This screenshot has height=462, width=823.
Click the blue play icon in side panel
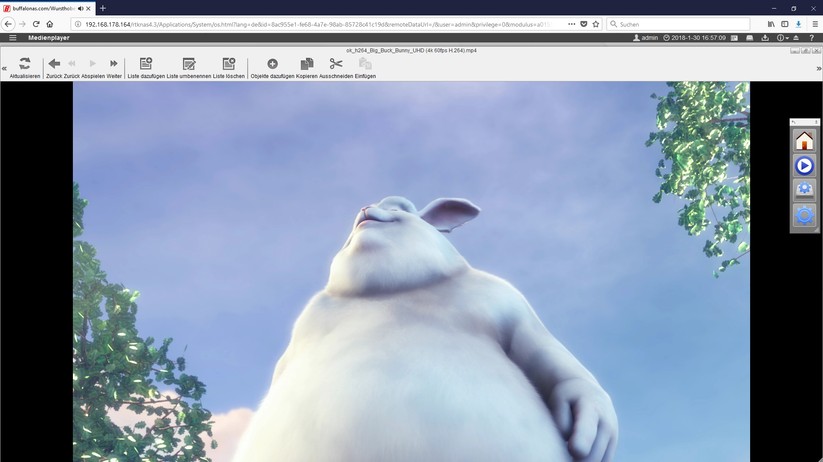[804, 166]
